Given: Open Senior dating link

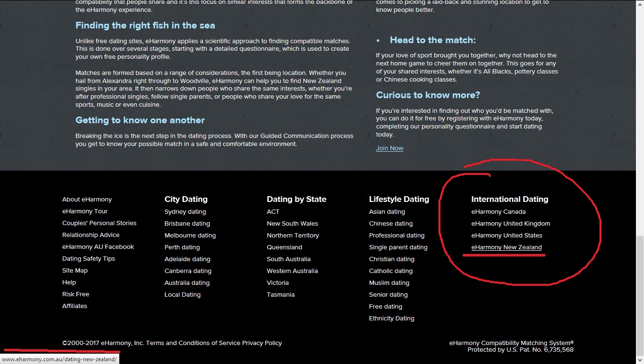Looking at the screenshot, I should pos(388,295).
